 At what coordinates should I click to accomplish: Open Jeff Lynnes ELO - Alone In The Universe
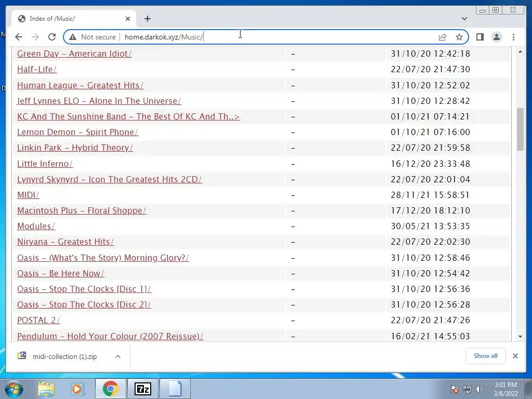(99, 101)
